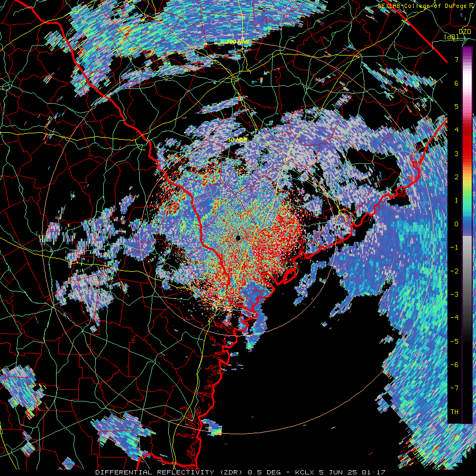
Task: Click the scale value "1"
Action: [456, 200]
